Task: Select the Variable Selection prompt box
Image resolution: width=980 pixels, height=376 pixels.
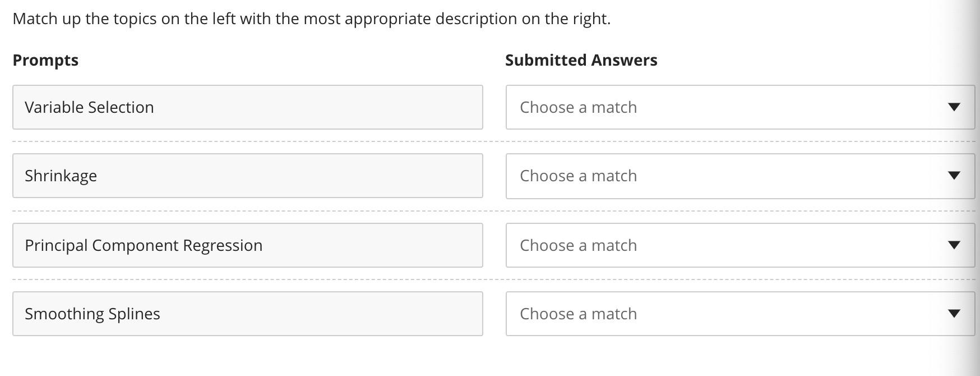Action: click(x=247, y=107)
